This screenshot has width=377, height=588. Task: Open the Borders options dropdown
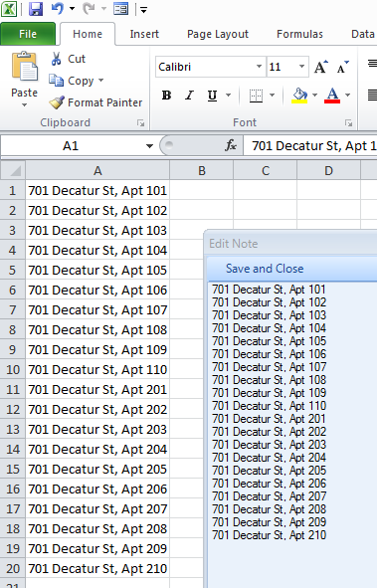pos(273,96)
